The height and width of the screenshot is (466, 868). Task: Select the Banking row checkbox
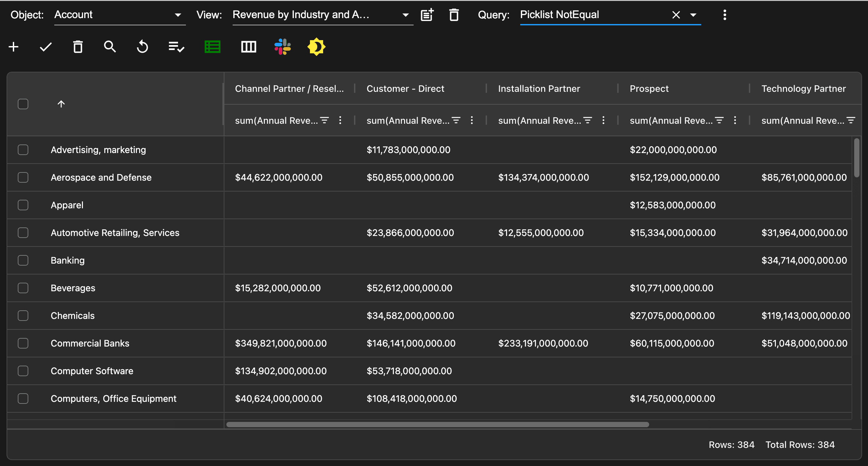[x=23, y=260]
